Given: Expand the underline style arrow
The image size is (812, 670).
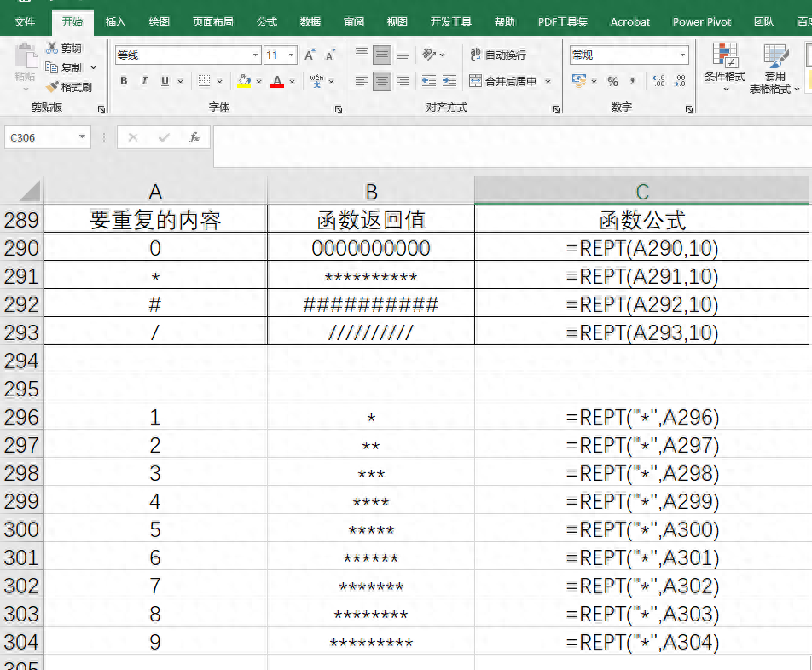Looking at the screenshot, I should (x=180, y=81).
